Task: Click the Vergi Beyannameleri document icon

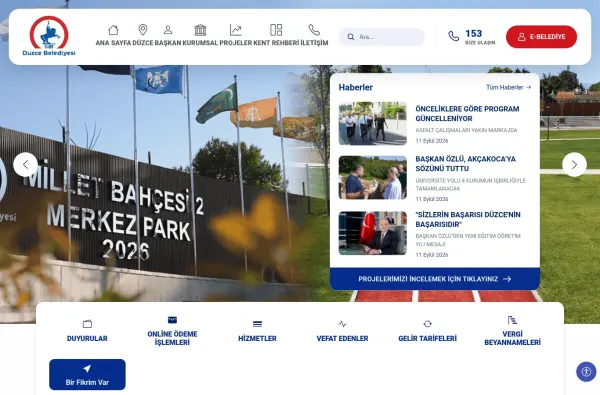Action: click(512, 320)
